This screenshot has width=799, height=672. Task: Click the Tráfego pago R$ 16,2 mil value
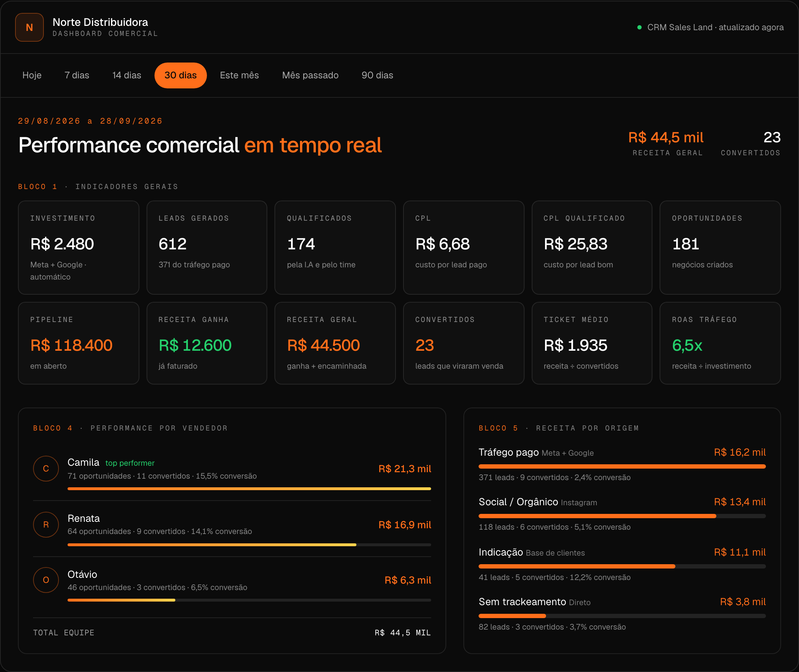click(740, 452)
